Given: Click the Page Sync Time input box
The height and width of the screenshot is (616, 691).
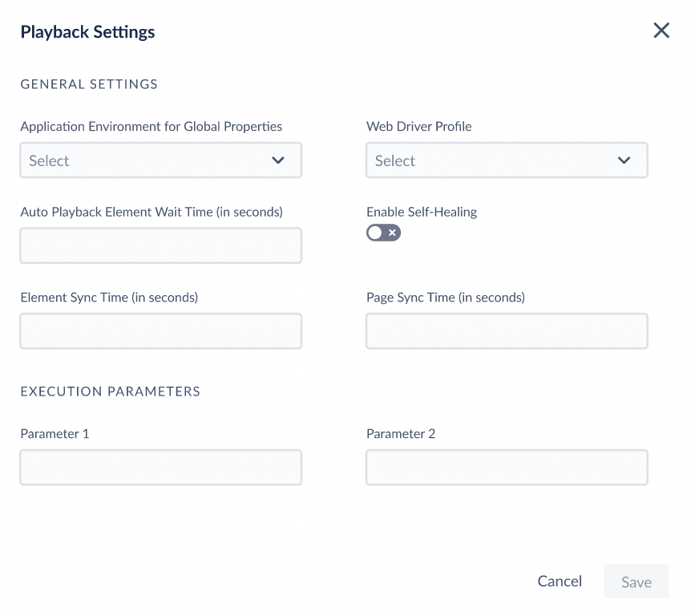Looking at the screenshot, I should 507,330.
